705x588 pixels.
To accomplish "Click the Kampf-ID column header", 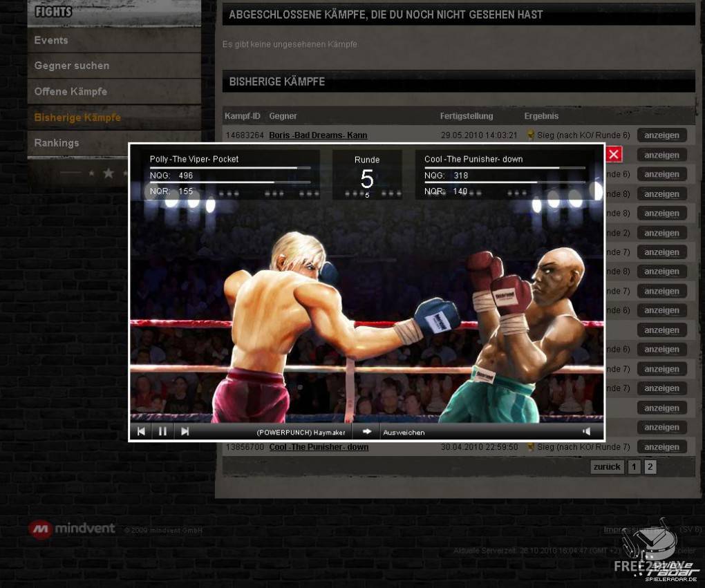I will coord(243,116).
